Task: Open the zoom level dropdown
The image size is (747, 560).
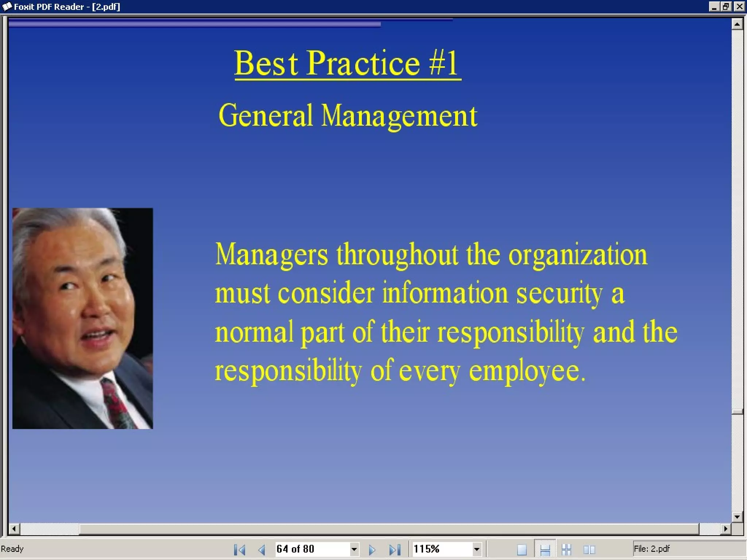Action: coord(476,549)
